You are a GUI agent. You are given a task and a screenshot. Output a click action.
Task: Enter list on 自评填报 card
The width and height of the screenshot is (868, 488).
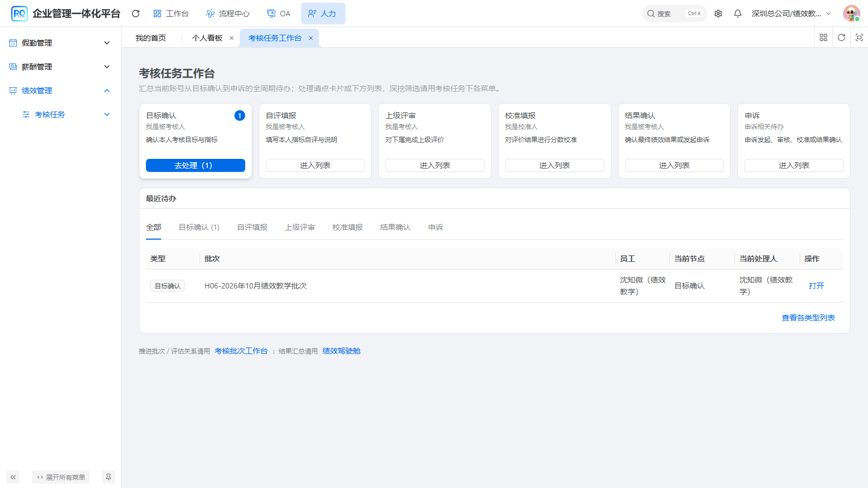315,165
